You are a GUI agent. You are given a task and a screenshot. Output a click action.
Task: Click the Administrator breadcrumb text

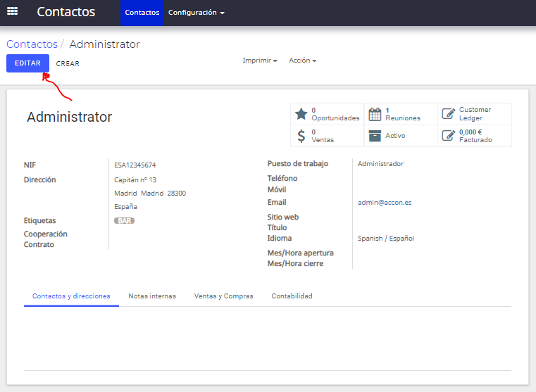pyautogui.click(x=104, y=44)
